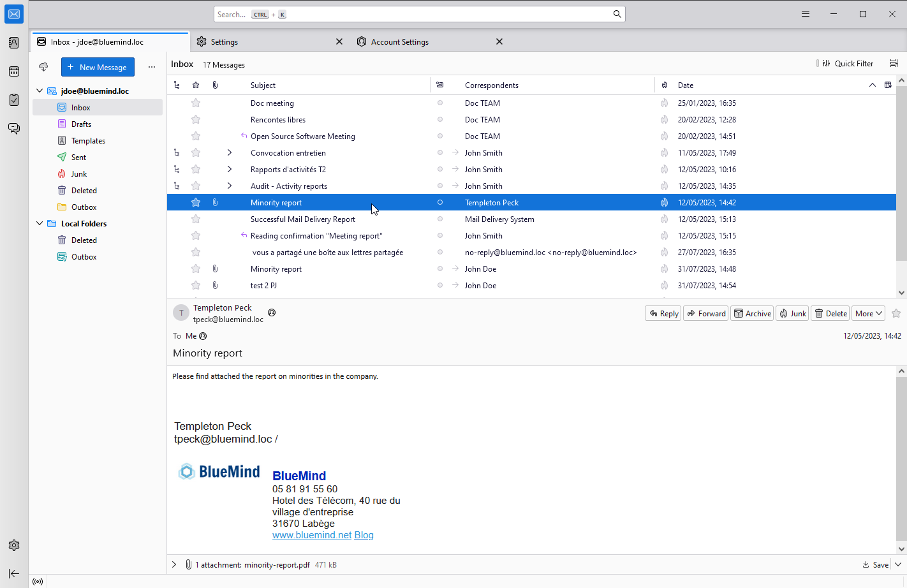
Task: Star the Doc meeting message
Action: (x=196, y=103)
